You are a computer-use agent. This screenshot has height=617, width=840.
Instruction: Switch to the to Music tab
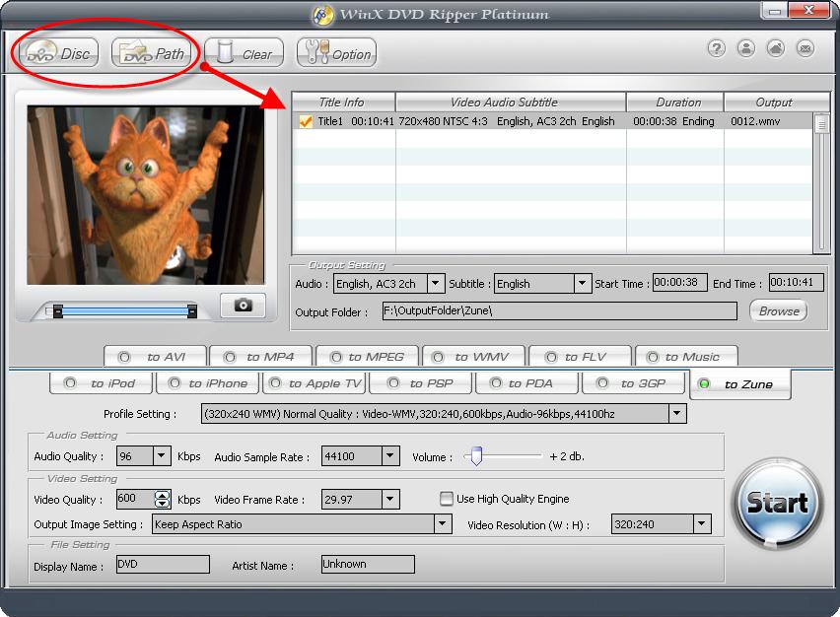[685, 357]
